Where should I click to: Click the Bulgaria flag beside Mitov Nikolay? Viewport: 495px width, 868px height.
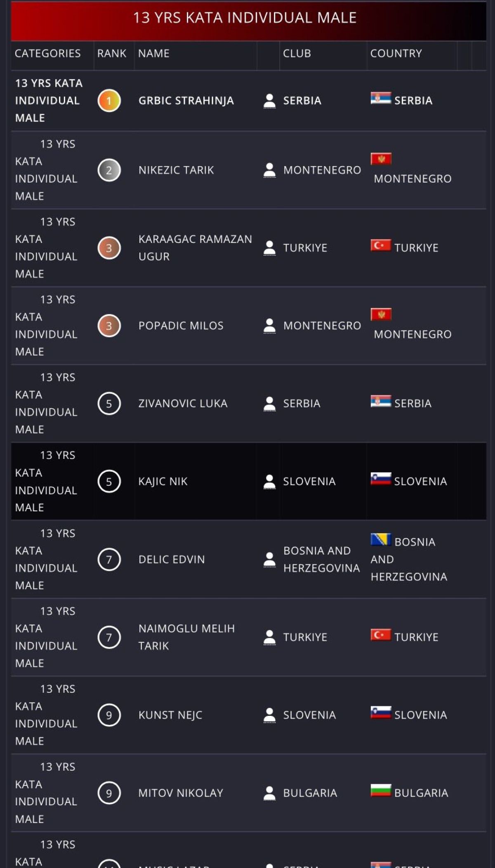tap(380, 790)
